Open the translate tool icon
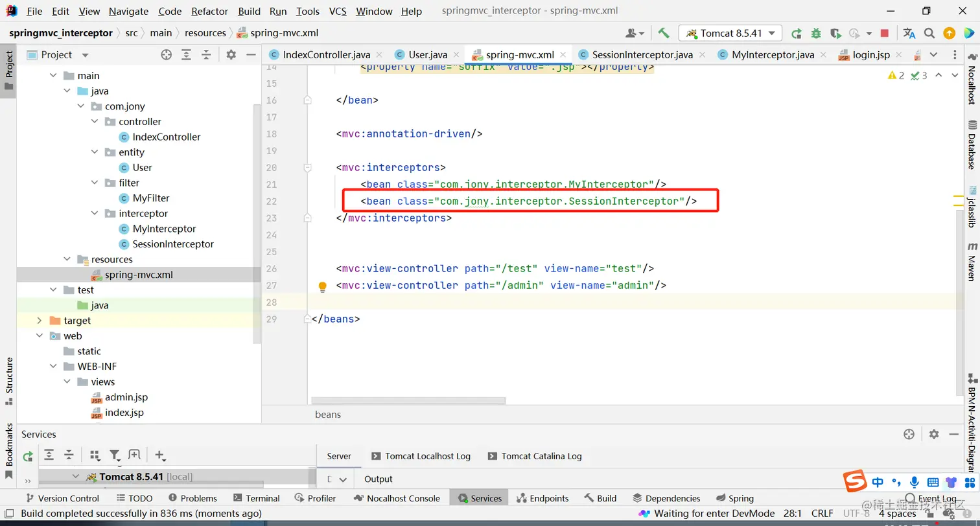The image size is (980, 526). (909, 33)
